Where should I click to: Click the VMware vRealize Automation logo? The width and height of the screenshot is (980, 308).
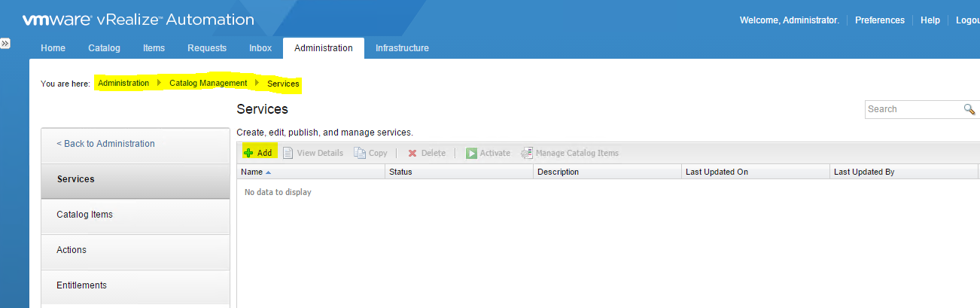[x=138, y=20]
